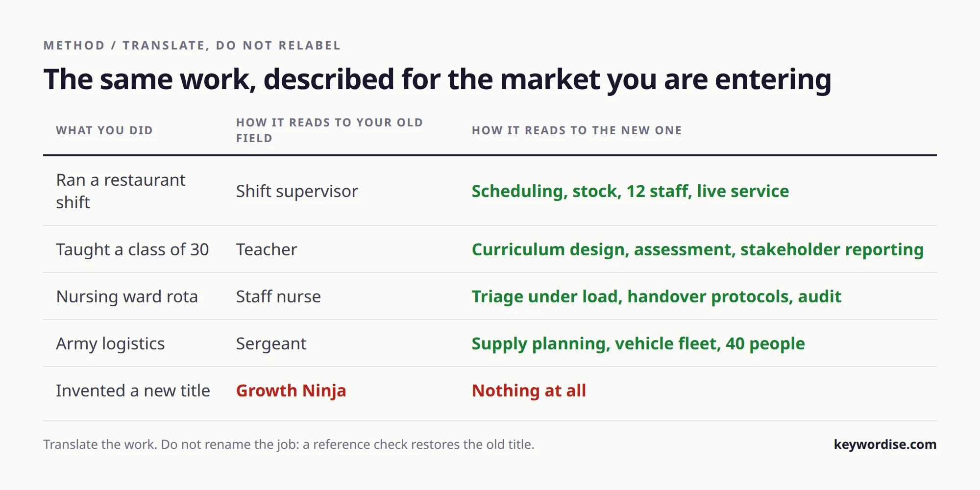
Task: Click 'How it reads to your old field' header
Action: tap(329, 130)
